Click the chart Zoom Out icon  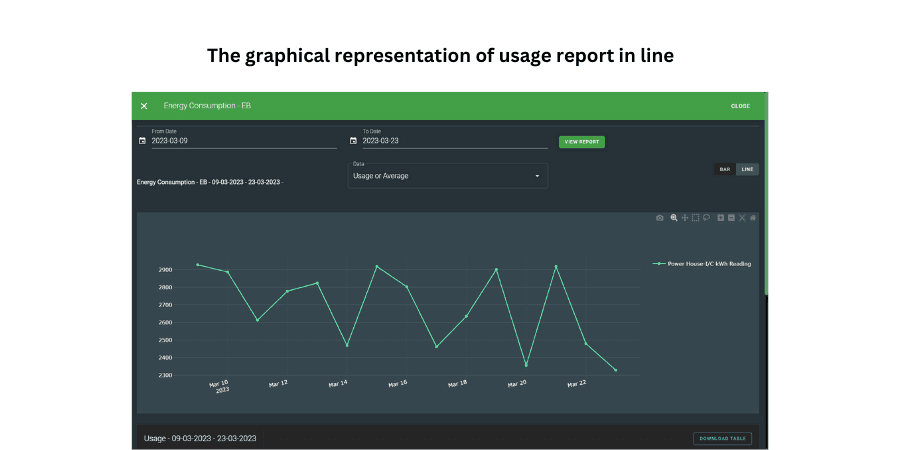731,218
